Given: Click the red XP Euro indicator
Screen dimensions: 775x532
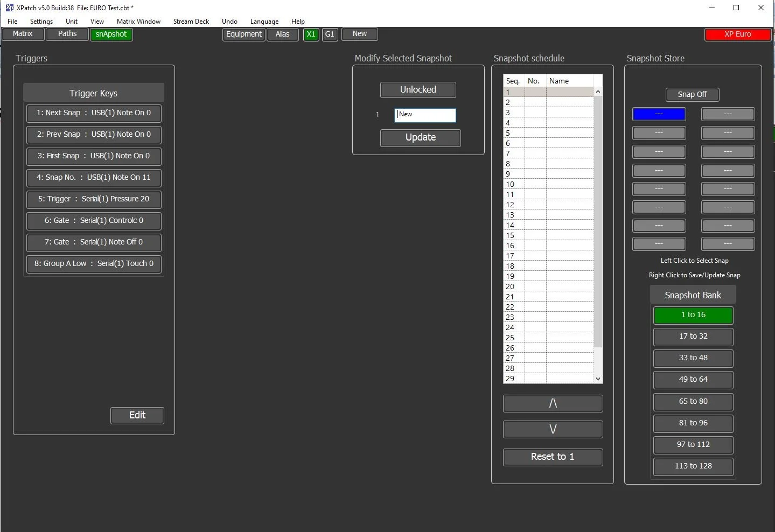Looking at the screenshot, I should coord(737,34).
